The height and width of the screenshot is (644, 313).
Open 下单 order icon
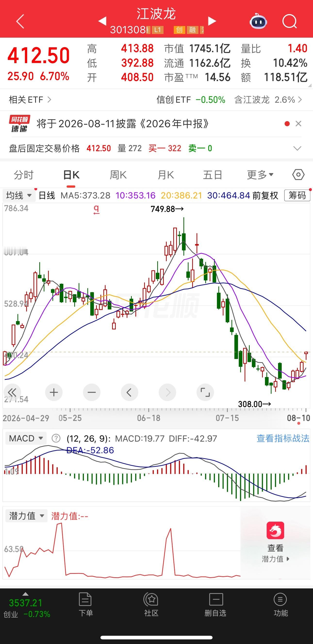click(85, 604)
